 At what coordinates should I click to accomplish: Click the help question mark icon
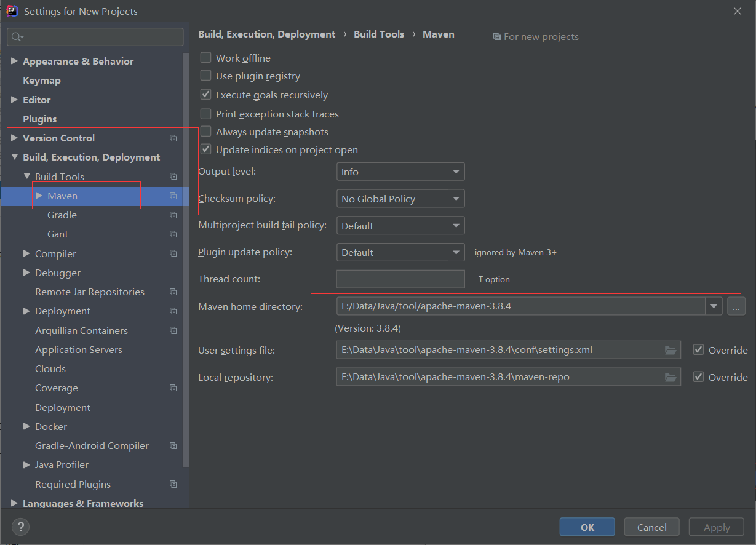pos(20,527)
